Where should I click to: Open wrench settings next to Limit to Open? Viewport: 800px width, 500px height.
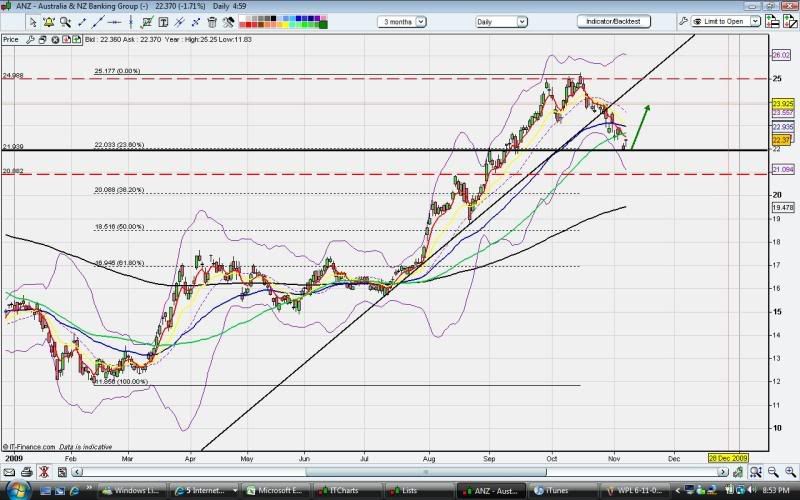tap(683, 21)
